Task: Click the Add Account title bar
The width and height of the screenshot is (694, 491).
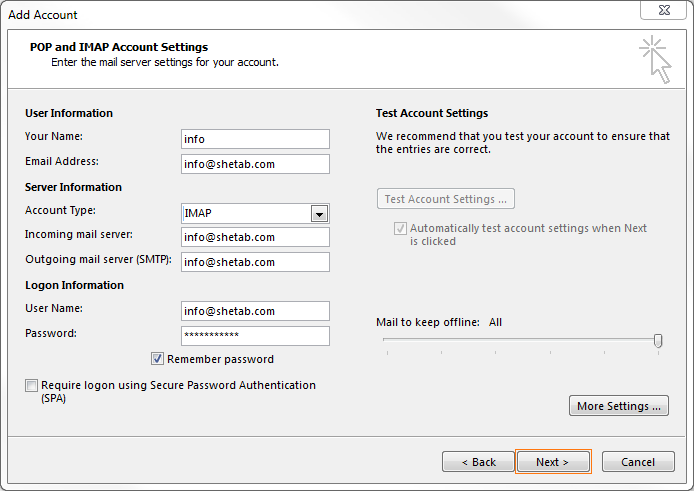Action: pyautogui.click(x=300, y=14)
